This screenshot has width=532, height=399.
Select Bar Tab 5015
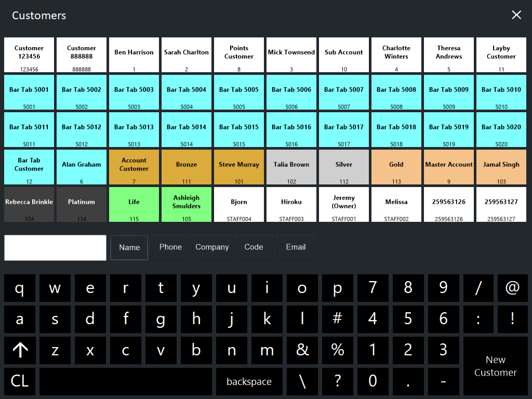(x=239, y=129)
